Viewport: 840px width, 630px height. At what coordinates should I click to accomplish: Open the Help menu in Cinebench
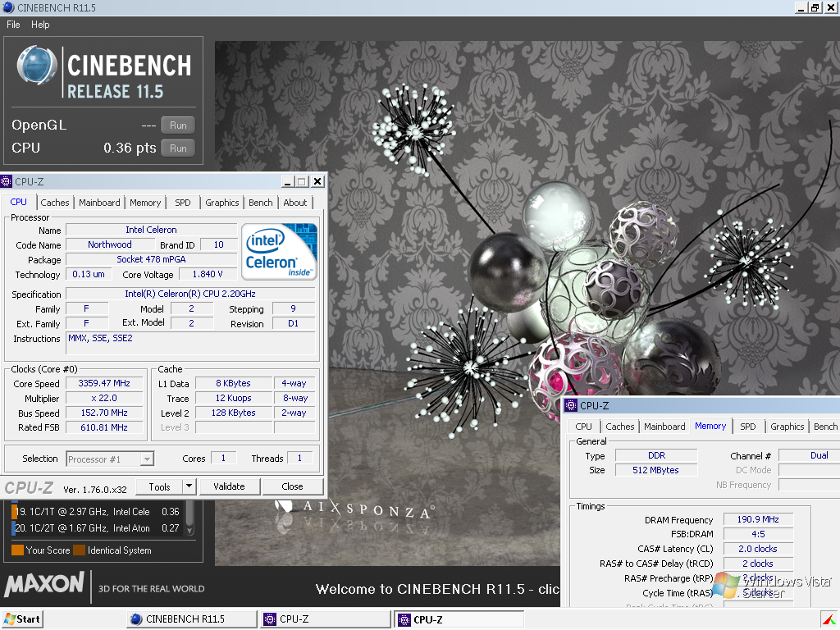[x=40, y=25]
